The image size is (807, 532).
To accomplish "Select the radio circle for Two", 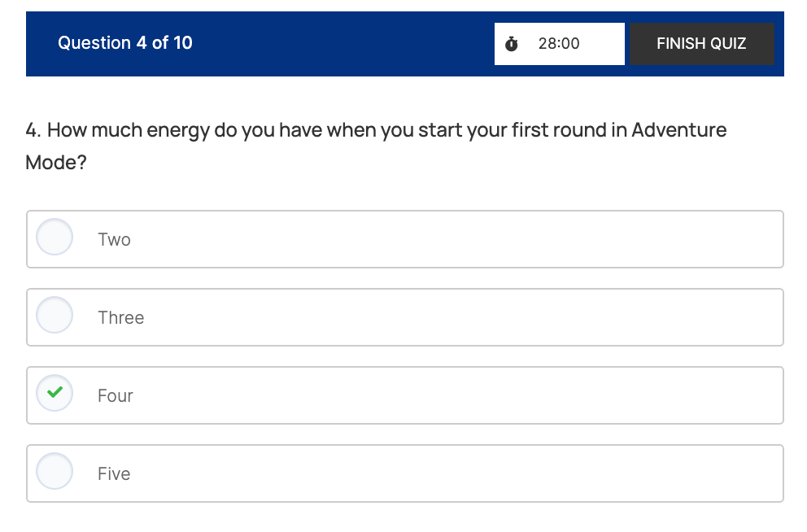I will coord(55,238).
